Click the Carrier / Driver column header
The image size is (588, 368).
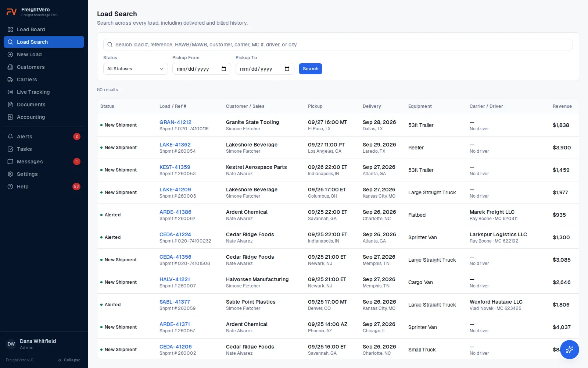click(x=486, y=106)
